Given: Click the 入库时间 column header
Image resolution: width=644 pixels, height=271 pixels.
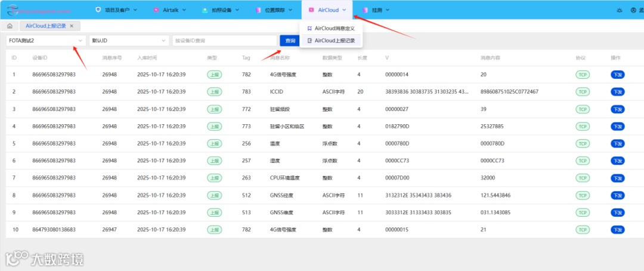Looking at the screenshot, I should pos(147,58).
